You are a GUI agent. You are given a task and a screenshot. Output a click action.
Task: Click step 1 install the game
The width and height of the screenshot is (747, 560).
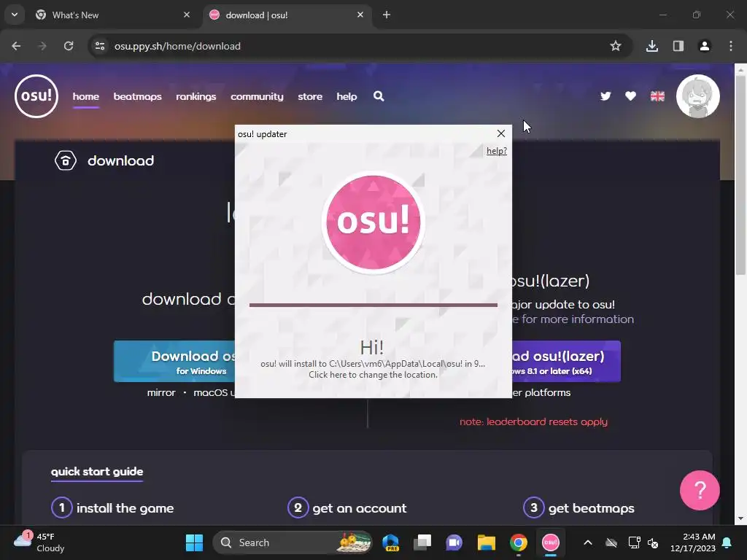[x=112, y=508]
